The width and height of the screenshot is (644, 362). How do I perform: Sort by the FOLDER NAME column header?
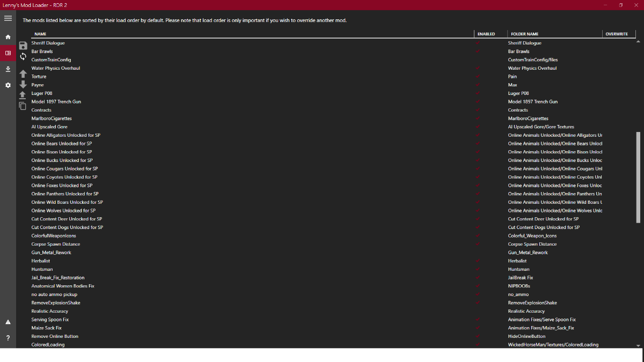[524, 34]
